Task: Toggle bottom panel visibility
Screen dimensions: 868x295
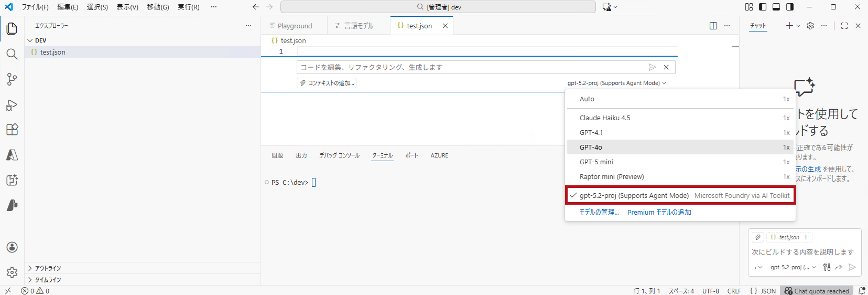Action: pos(776,7)
